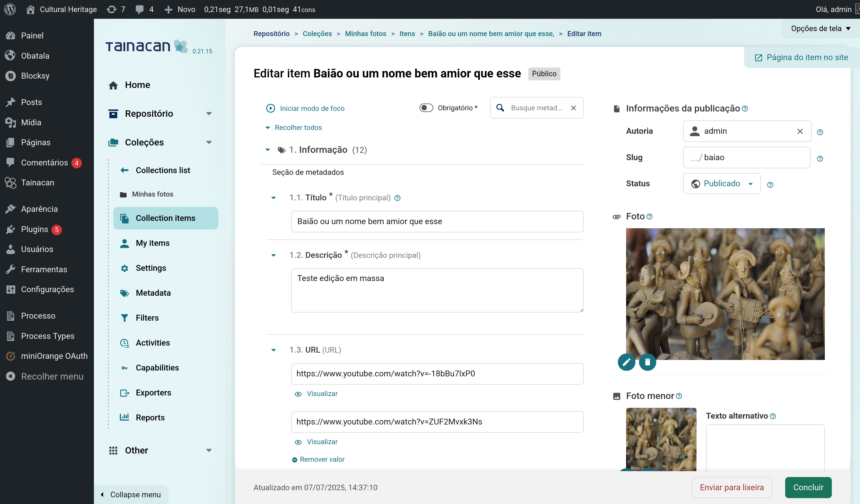860x504 pixels.
Task: Open comments bubble in admin bar
Action: coord(144,9)
